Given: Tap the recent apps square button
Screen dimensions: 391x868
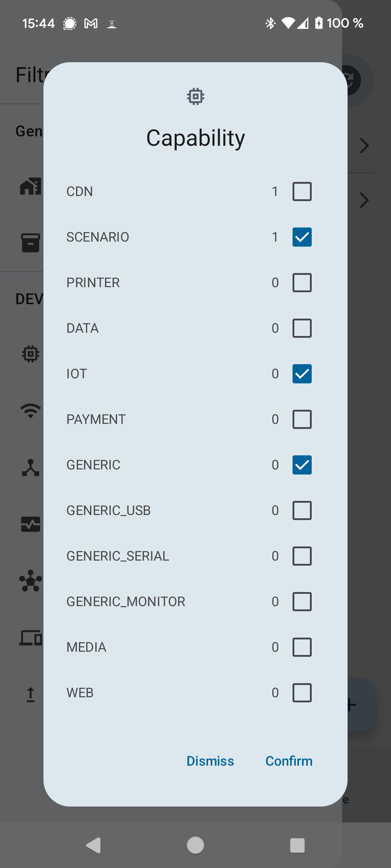Looking at the screenshot, I should click(297, 845).
